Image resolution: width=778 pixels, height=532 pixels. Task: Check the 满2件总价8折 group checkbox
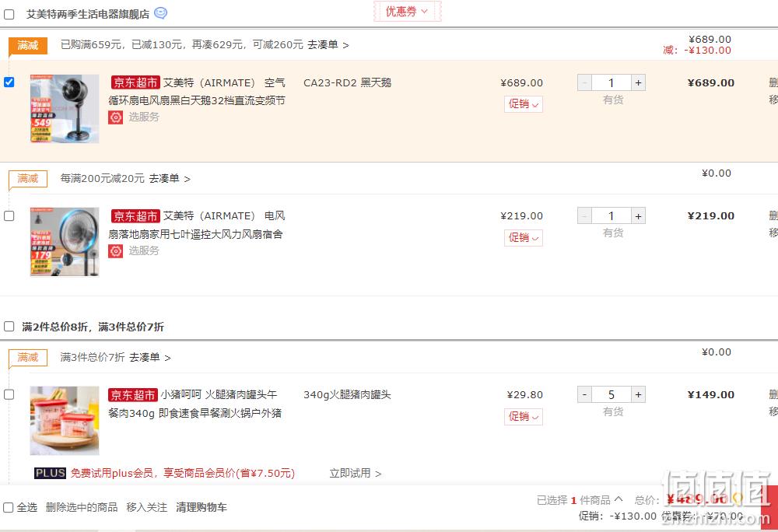tap(9, 326)
